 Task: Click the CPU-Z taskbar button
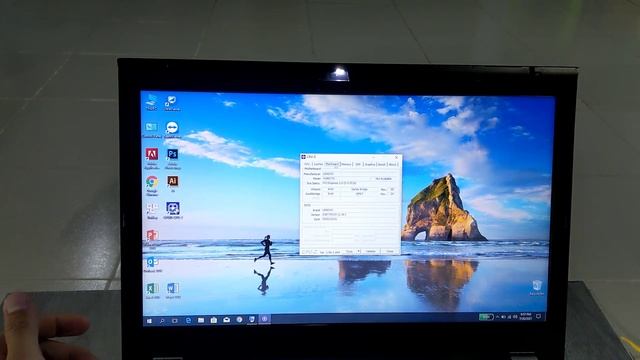(264, 319)
